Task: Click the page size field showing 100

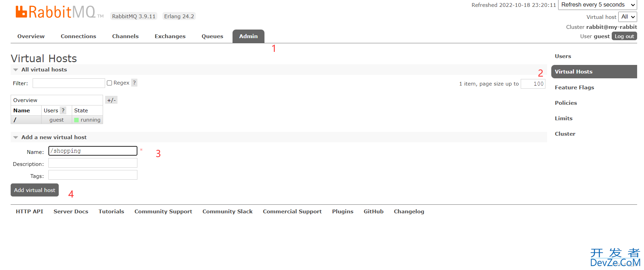Action: coord(533,84)
